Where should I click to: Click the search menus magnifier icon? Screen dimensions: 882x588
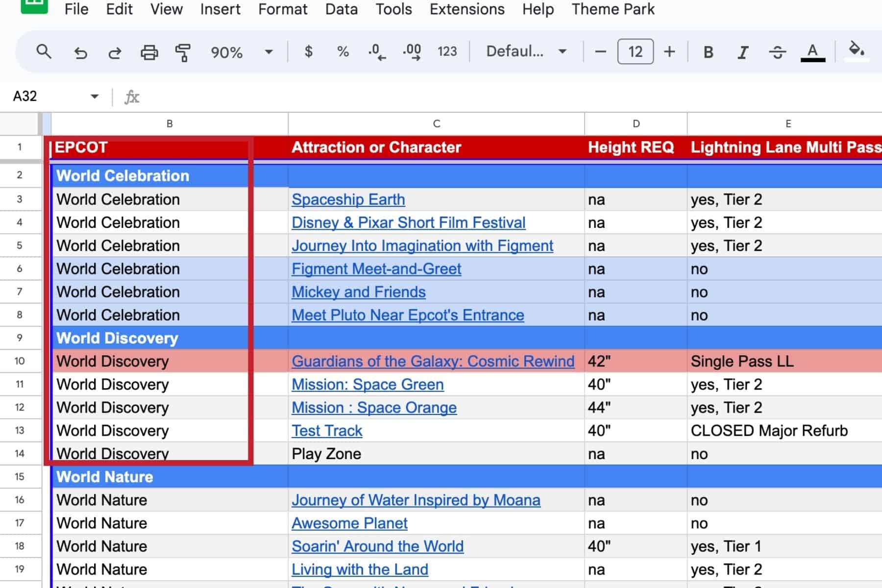tap(44, 51)
